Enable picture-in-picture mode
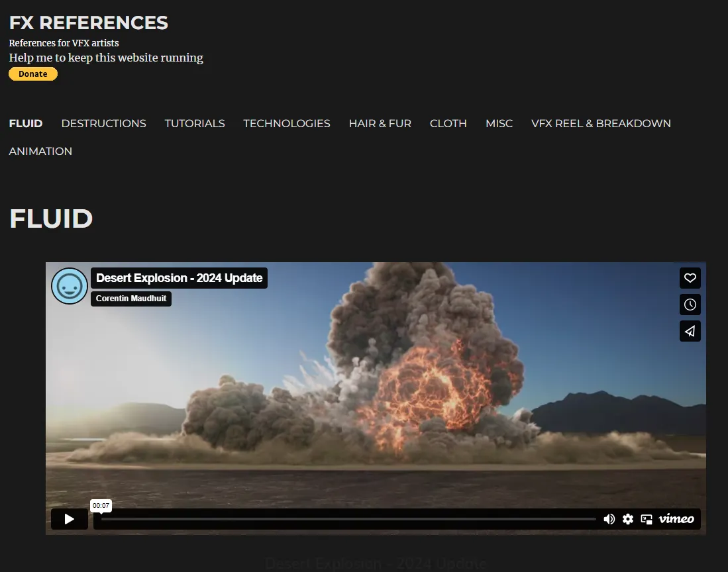This screenshot has width=728, height=572. click(x=647, y=519)
